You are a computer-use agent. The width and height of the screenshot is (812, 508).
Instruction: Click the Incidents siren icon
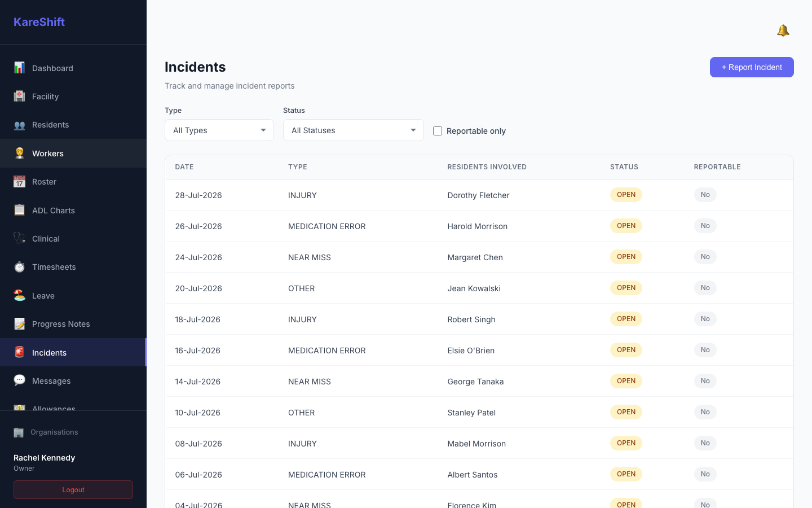19,352
